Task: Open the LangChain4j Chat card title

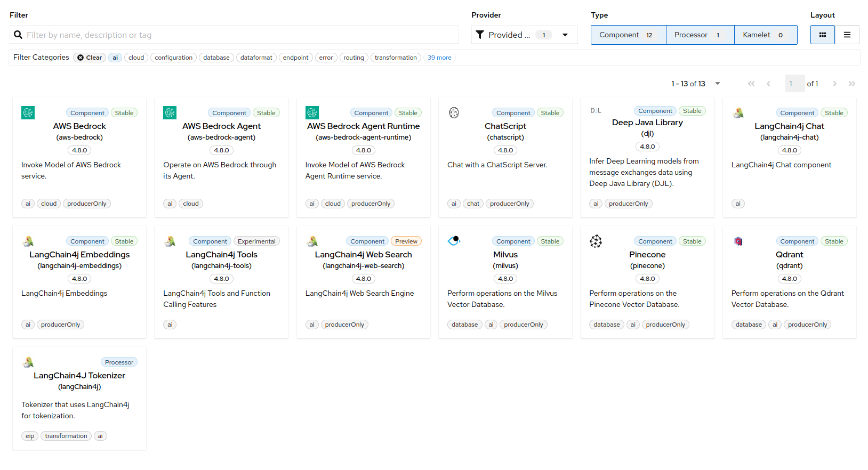Action: pyautogui.click(x=789, y=126)
